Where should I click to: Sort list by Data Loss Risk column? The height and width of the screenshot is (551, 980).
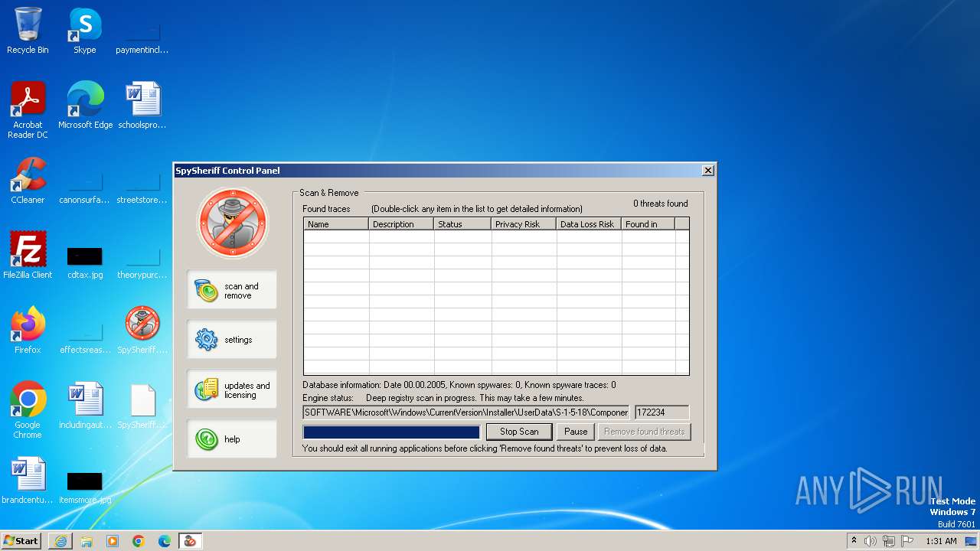tap(589, 224)
